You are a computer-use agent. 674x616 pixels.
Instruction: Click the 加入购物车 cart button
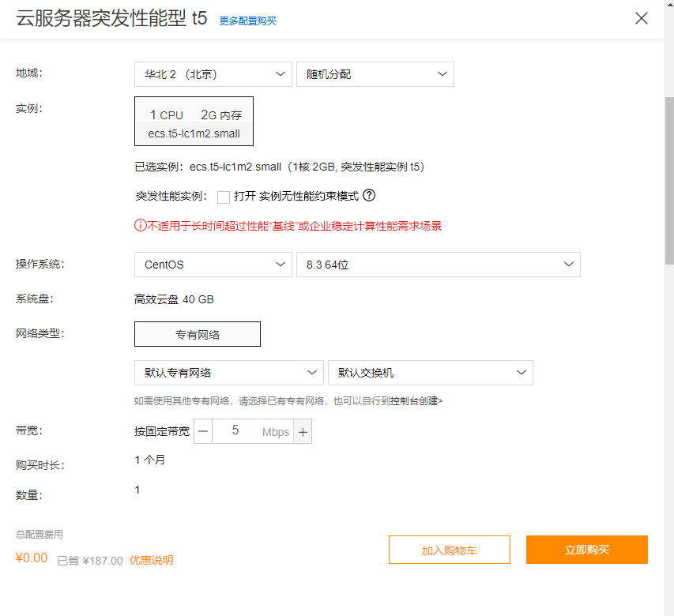pyautogui.click(x=449, y=550)
